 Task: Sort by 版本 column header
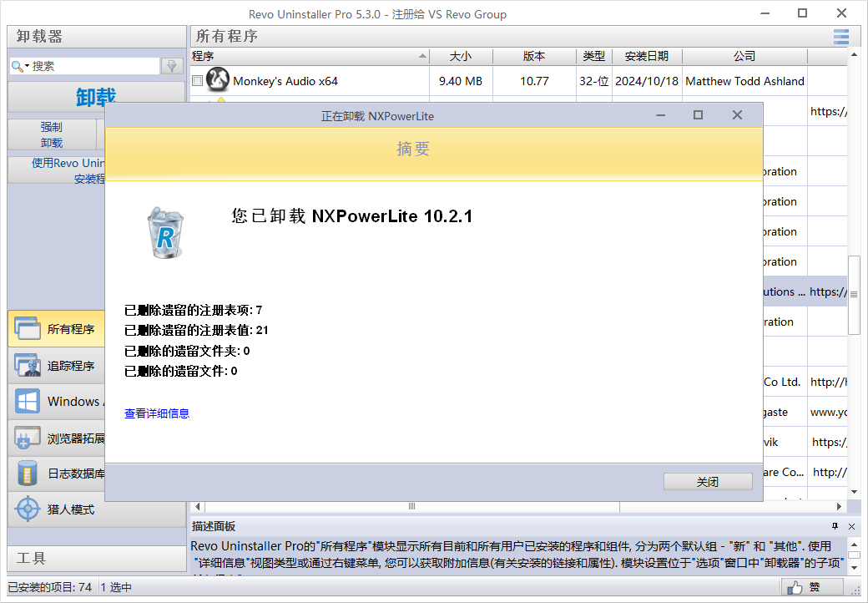coord(534,56)
